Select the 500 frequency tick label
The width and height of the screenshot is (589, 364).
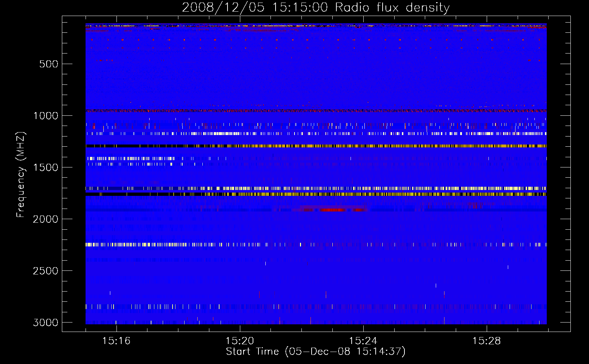[x=49, y=64]
